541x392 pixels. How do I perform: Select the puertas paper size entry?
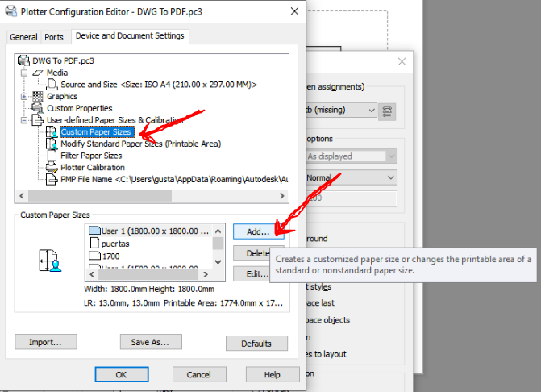pyautogui.click(x=115, y=244)
